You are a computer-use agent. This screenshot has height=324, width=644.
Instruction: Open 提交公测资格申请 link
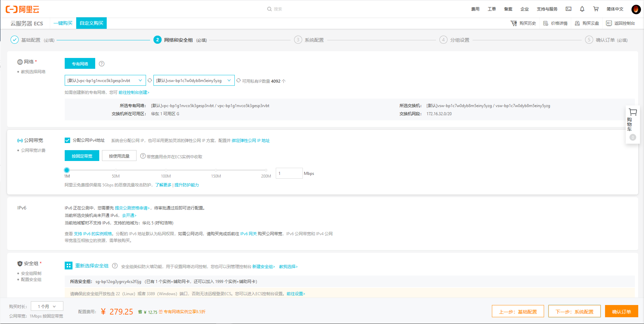(x=132, y=208)
